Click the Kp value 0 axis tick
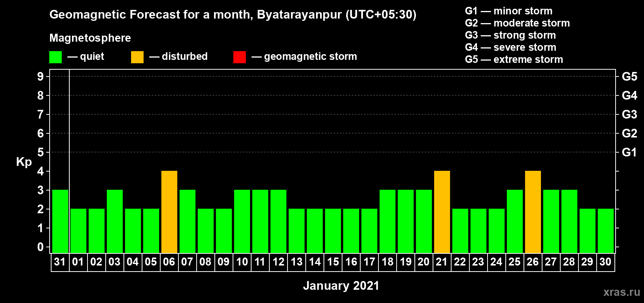 point(41,247)
